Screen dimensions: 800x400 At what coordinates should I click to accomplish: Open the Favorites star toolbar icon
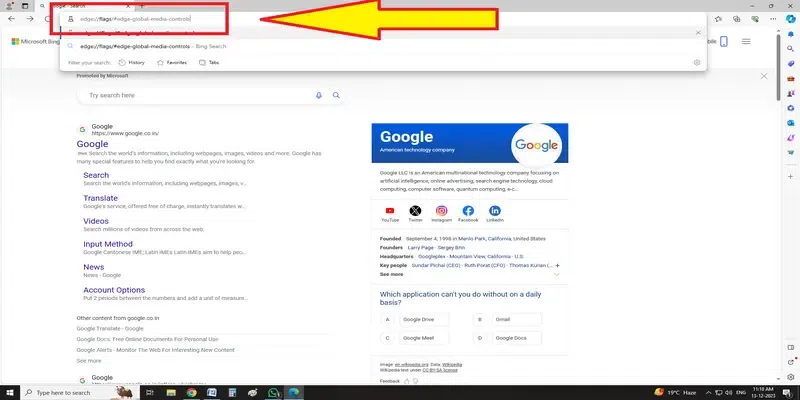tap(718, 19)
